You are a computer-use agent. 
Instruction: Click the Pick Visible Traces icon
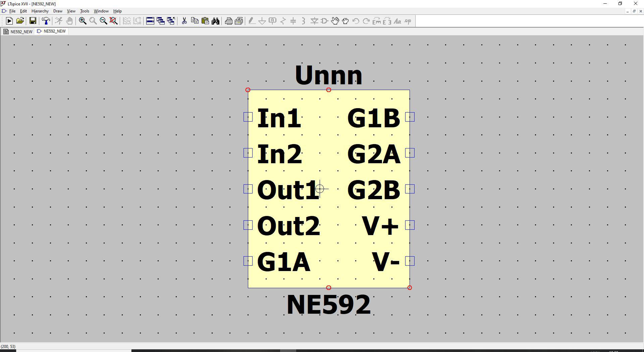(x=137, y=21)
